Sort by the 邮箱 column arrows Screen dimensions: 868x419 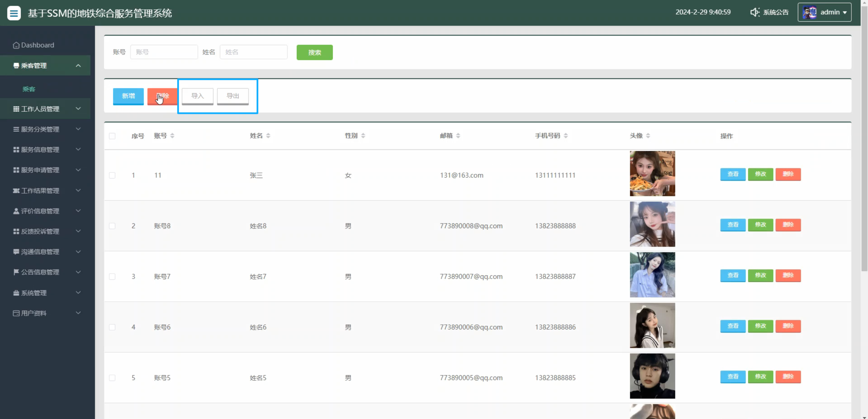coord(458,136)
